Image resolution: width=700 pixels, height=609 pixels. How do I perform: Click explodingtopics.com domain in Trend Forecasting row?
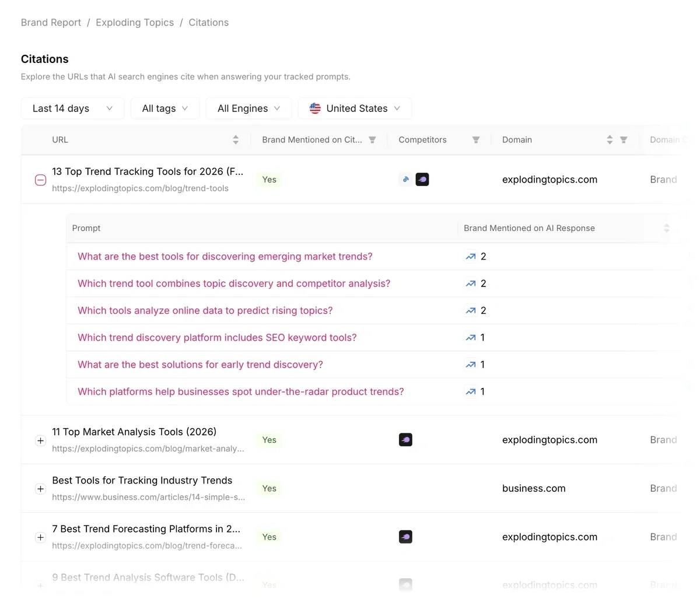click(x=549, y=537)
